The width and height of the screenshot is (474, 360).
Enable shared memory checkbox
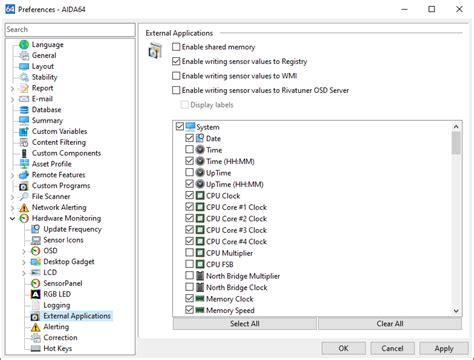pyautogui.click(x=176, y=47)
